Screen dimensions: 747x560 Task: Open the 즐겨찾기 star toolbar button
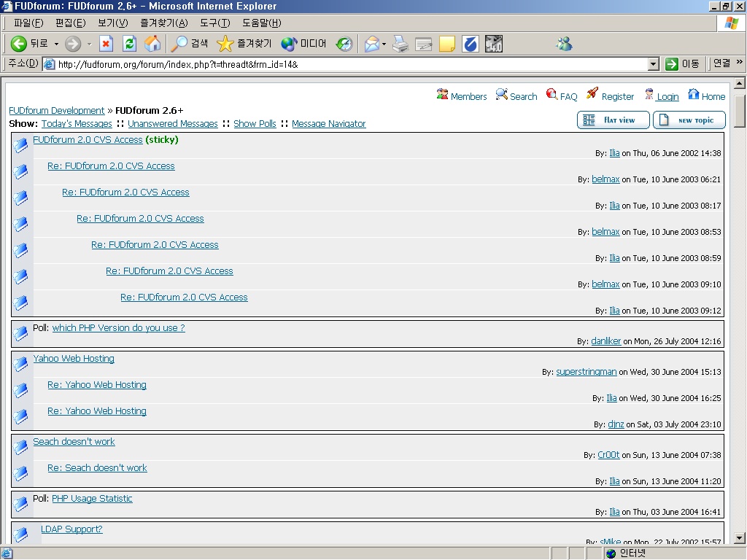(x=244, y=44)
